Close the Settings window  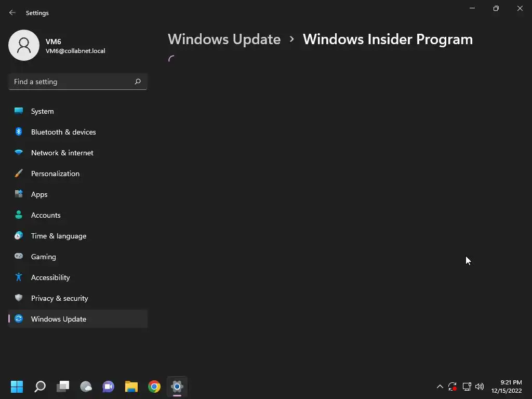[520, 8]
